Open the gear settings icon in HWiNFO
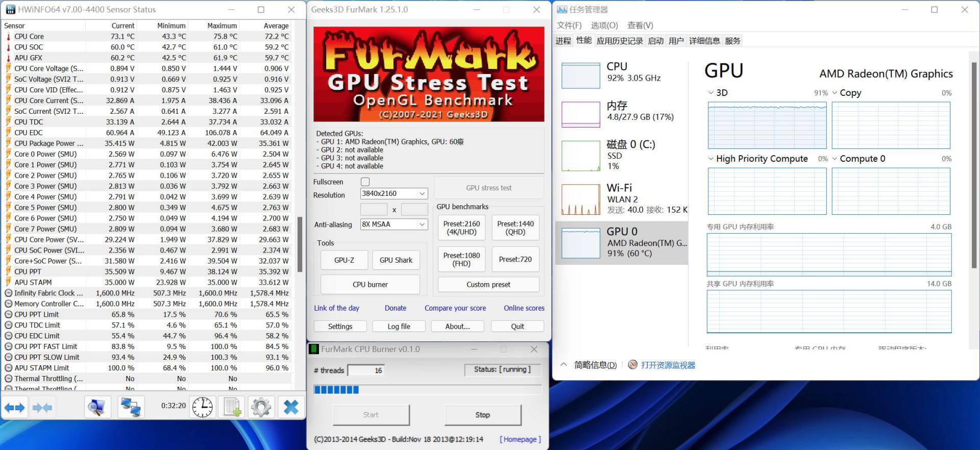This screenshot has width=980, height=450. 261,407
